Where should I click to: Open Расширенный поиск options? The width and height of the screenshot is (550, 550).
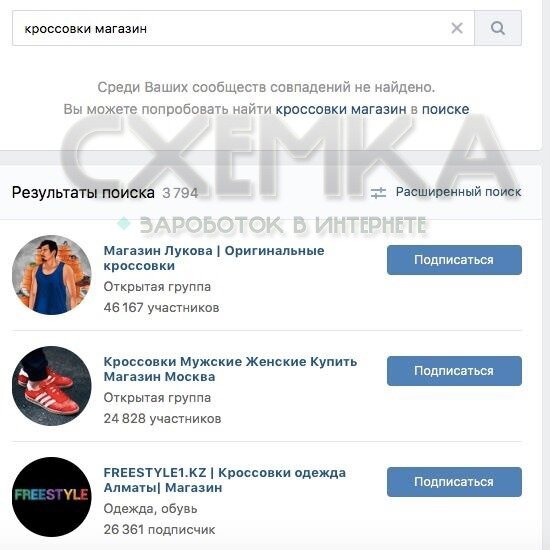(458, 192)
